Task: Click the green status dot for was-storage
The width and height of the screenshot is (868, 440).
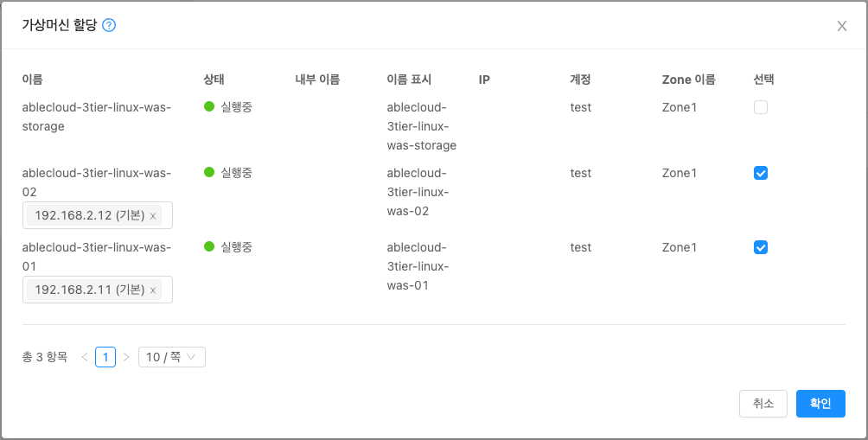Action: pos(209,107)
